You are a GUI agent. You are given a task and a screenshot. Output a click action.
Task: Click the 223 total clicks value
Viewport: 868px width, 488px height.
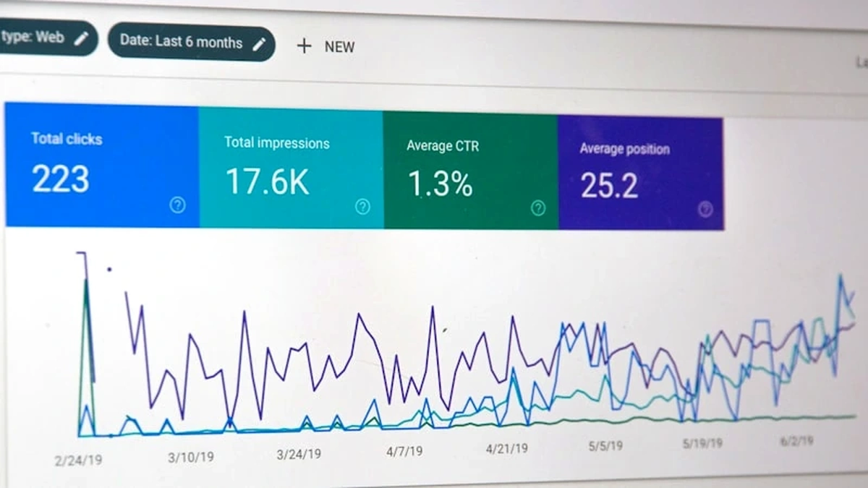(61, 179)
